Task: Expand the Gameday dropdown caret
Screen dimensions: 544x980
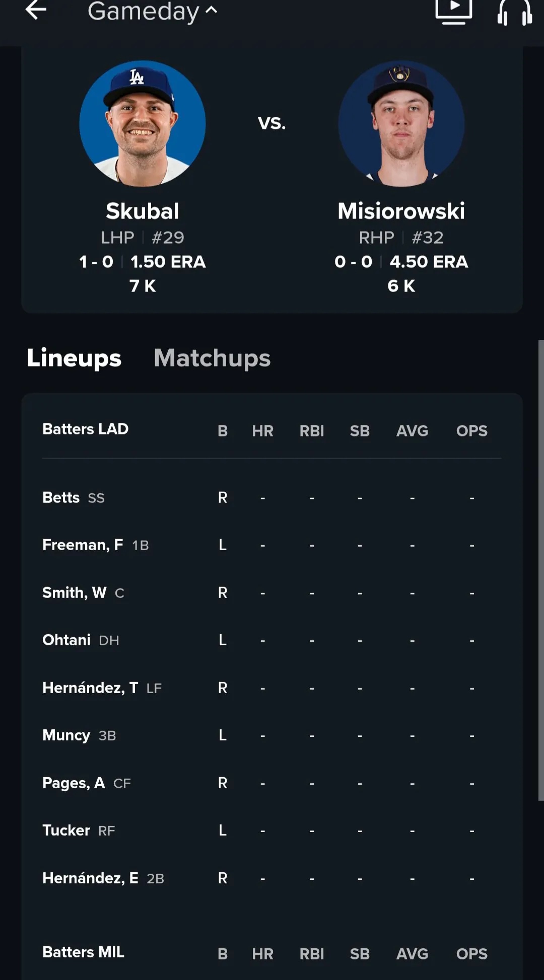Action: (x=212, y=10)
